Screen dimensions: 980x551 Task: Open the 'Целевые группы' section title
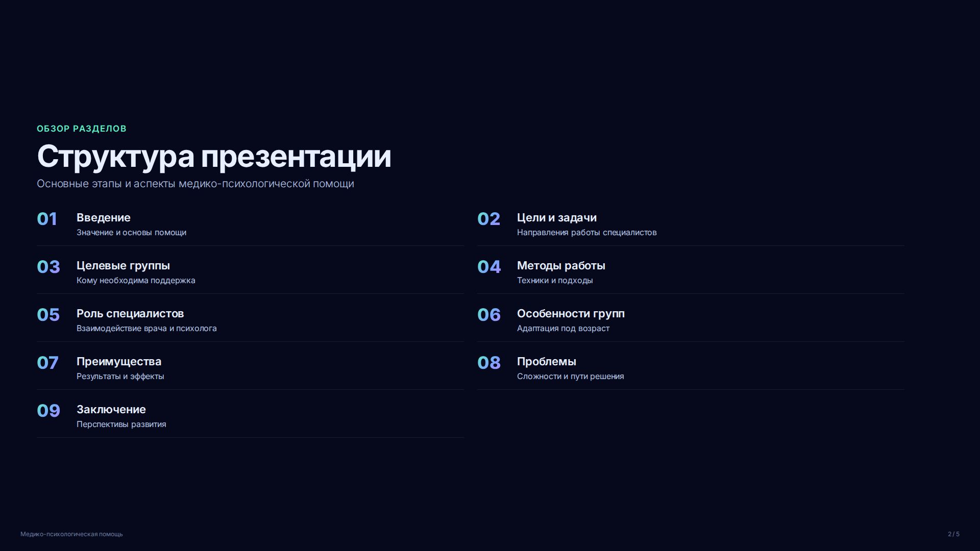pos(123,266)
